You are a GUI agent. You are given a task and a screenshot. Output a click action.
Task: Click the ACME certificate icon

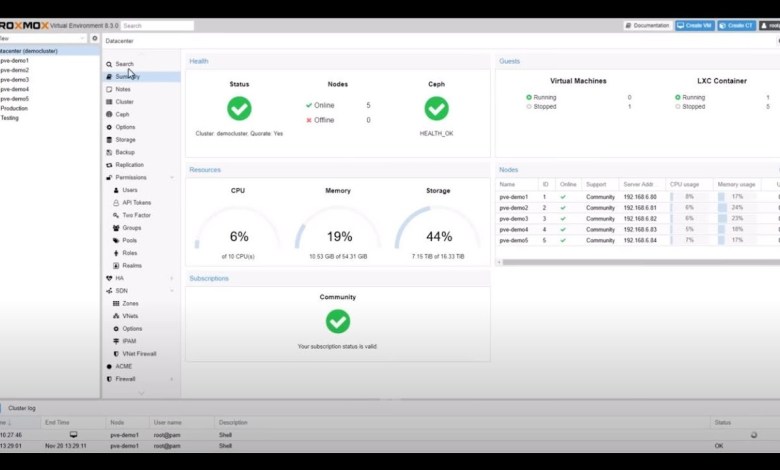(x=109, y=367)
